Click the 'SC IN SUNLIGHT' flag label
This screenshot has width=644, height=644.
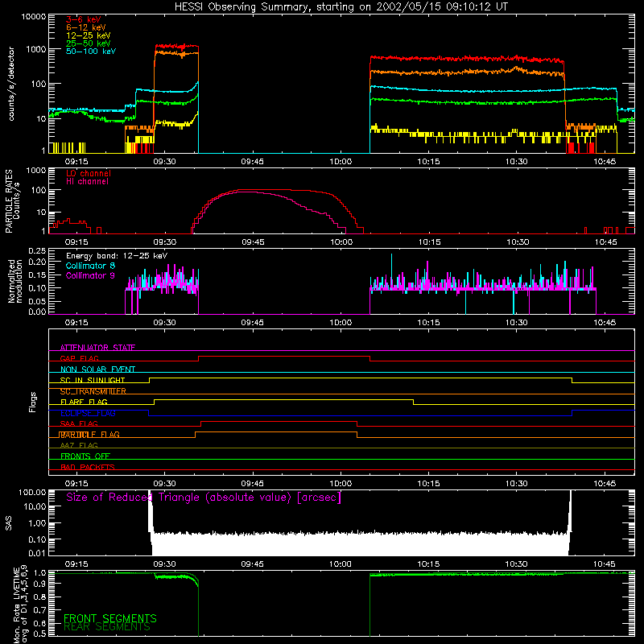93,380
